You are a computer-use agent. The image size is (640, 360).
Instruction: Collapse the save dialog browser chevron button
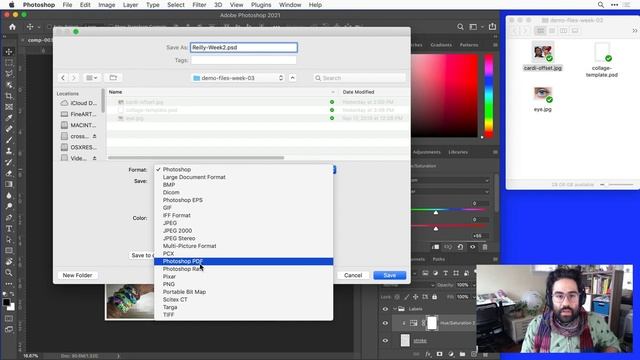click(x=293, y=78)
